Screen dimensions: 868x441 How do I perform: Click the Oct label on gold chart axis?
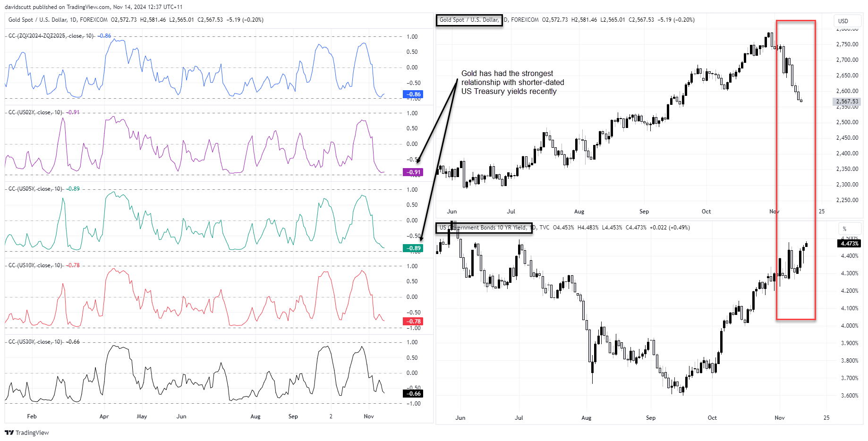tap(706, 212)
